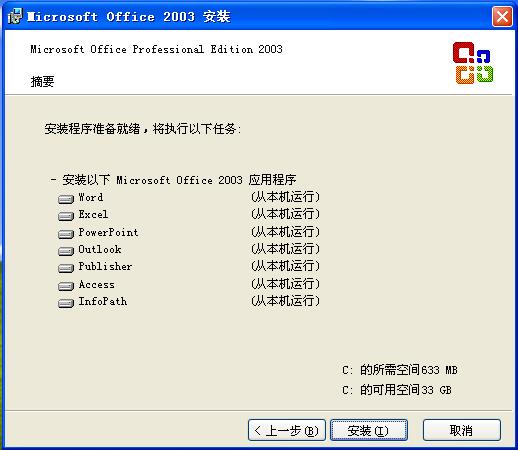Click the Microsoft Office Professional Edition 2003 title
Image resolution: width=518 pixels, height=450 pixels.
pos(156,49)
